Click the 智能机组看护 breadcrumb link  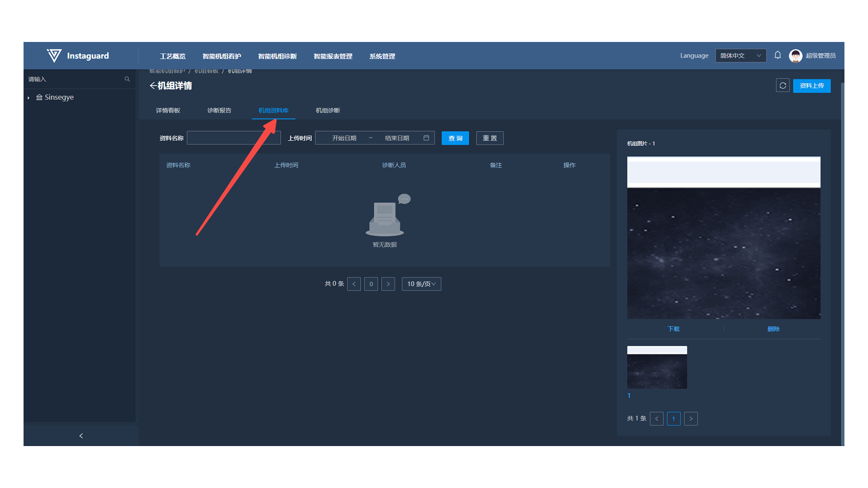(167, 71)
